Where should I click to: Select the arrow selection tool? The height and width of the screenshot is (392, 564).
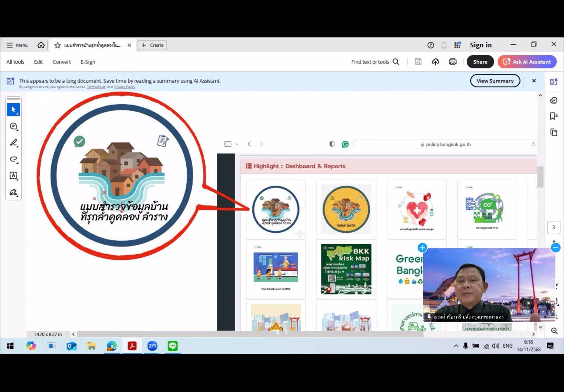(14, 109)
